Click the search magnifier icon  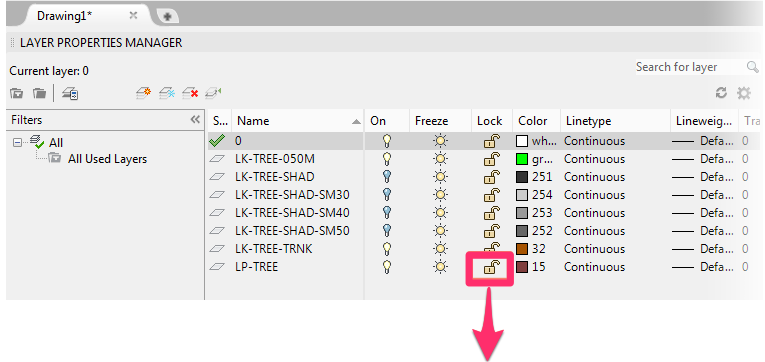pyautogui.click(x=752, y=67)
